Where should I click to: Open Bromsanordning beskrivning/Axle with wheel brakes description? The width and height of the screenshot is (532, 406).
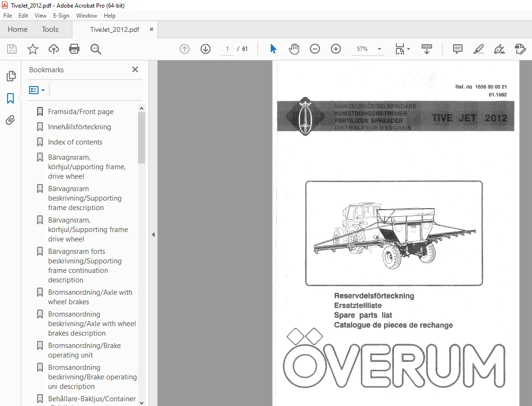(92, 324)
